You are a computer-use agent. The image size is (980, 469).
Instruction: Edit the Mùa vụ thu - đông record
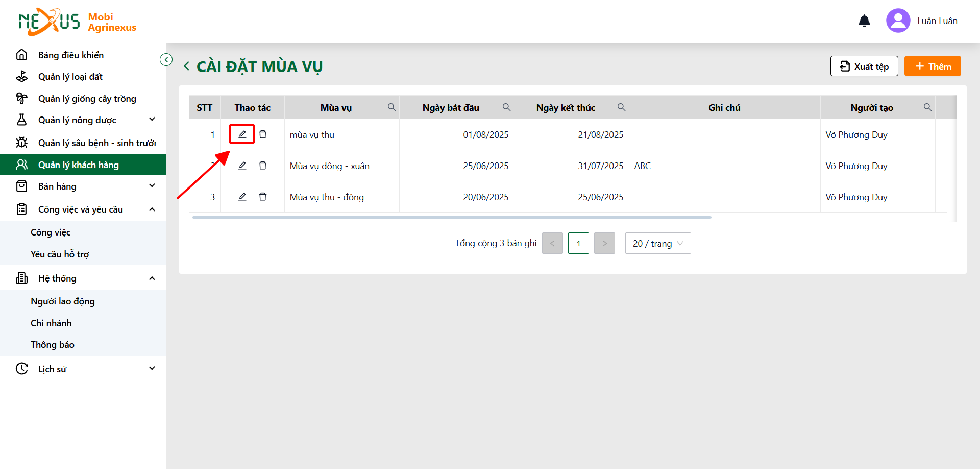point(242,197)
